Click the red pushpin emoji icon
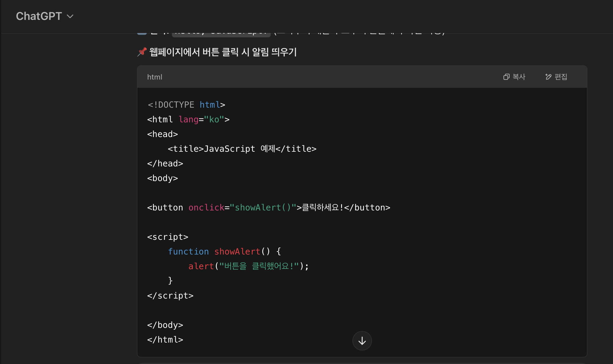This screenshot has width=613, height=364. [x=142, y=52]
